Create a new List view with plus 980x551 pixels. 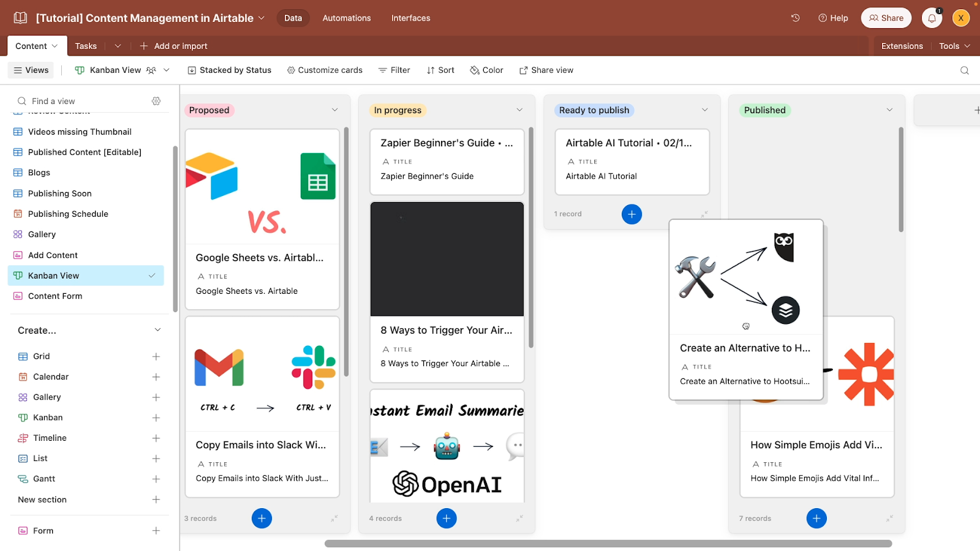[156, 459]
